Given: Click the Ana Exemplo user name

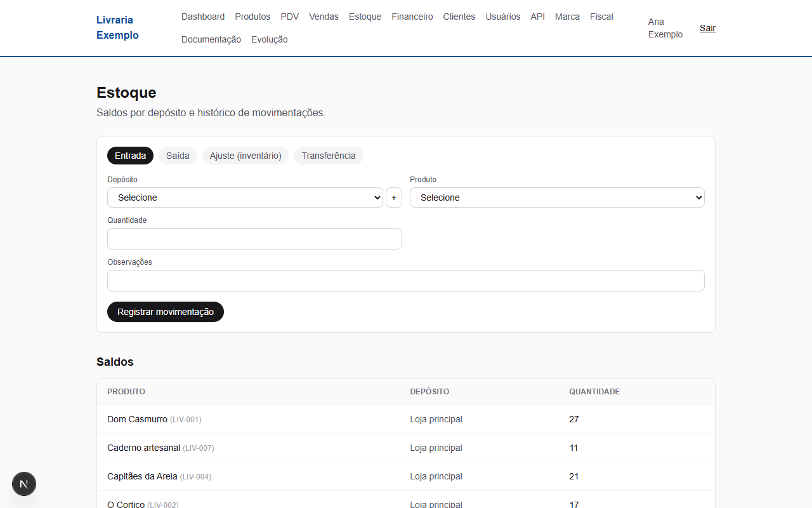Looking at the screenshot, I should [665, 28].
